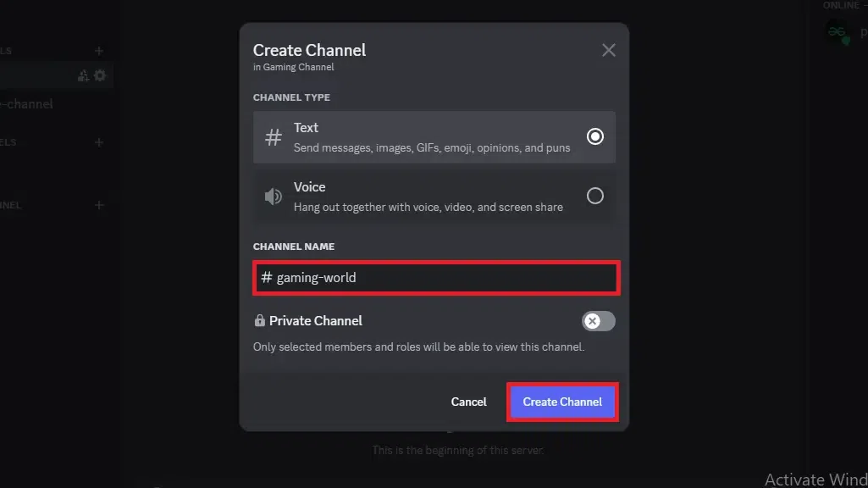The height and width of the screenshot is (488, 868).
Task: Close the Create Channel dialog with X
Action: point(608,50)
